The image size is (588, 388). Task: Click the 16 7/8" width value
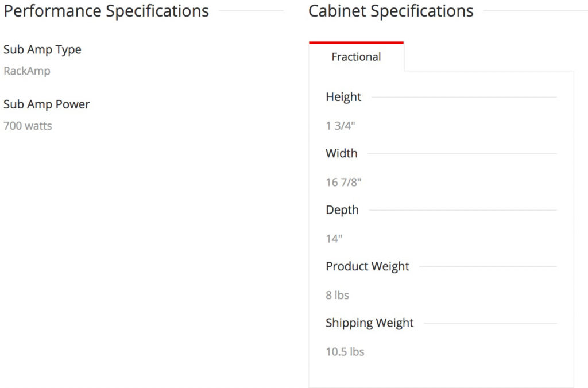pos(343,183)
